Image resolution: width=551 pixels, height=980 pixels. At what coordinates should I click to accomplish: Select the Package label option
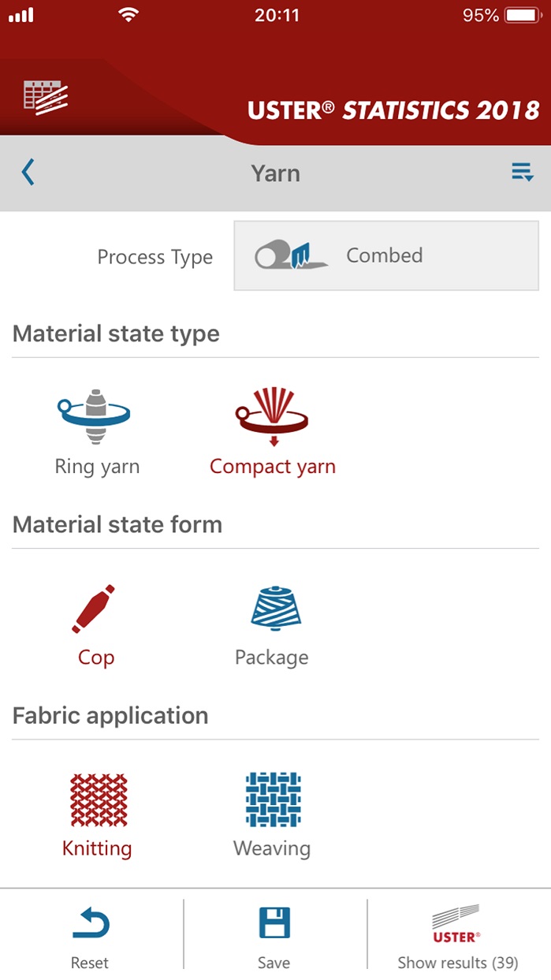[x=272, y=658]
